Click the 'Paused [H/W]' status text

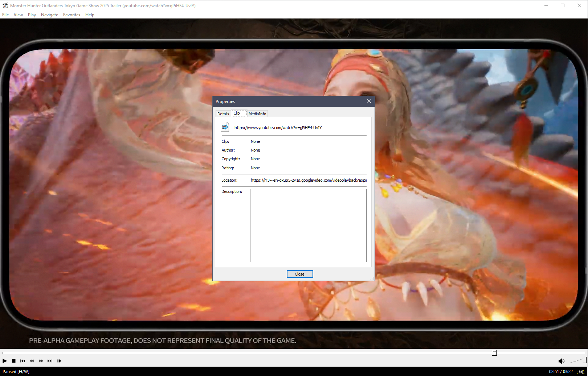point(16,372)
